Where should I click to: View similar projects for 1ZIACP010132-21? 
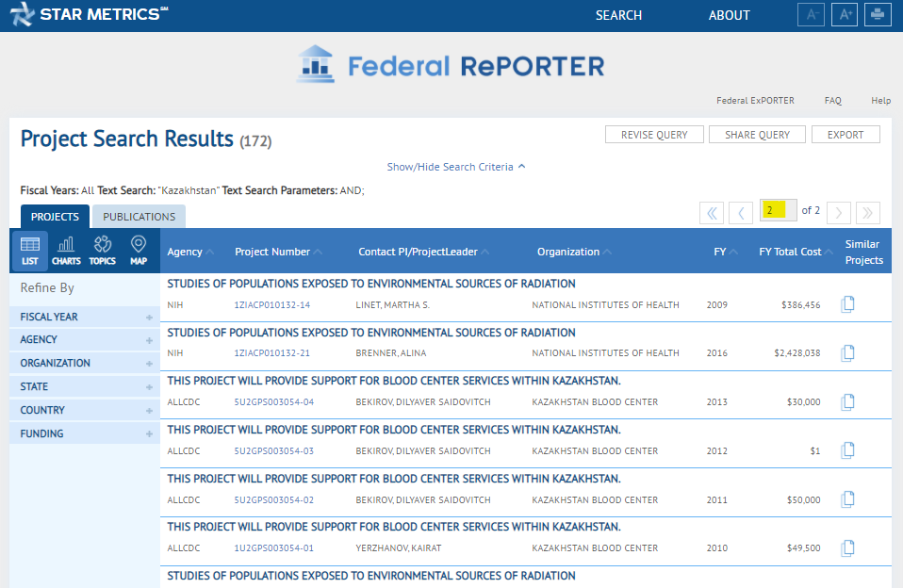tap(847, 352)
